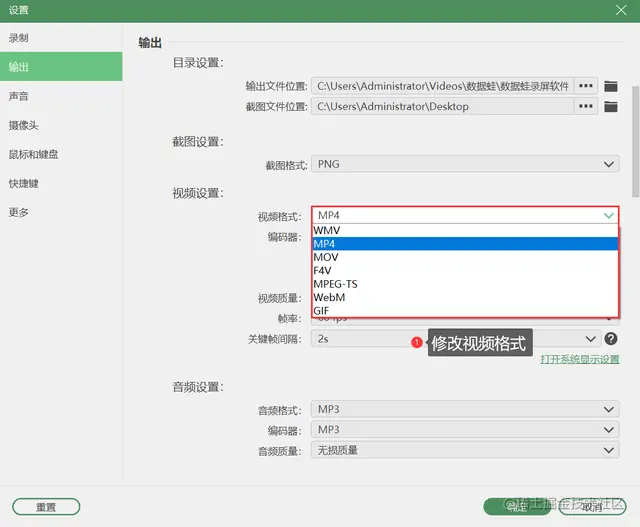Choose MPEG-TS from the video format list
Screen dimensions: 640x527
465,284
